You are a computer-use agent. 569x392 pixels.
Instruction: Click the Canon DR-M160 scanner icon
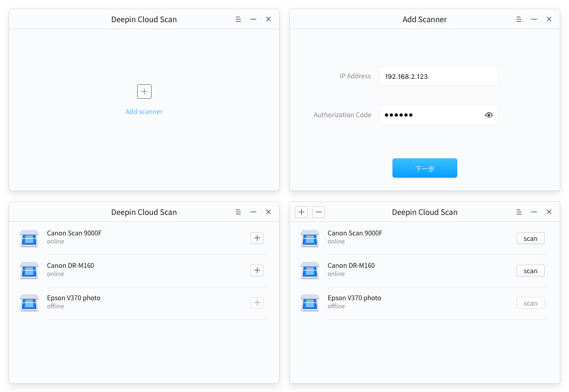(x=29, y=270)
